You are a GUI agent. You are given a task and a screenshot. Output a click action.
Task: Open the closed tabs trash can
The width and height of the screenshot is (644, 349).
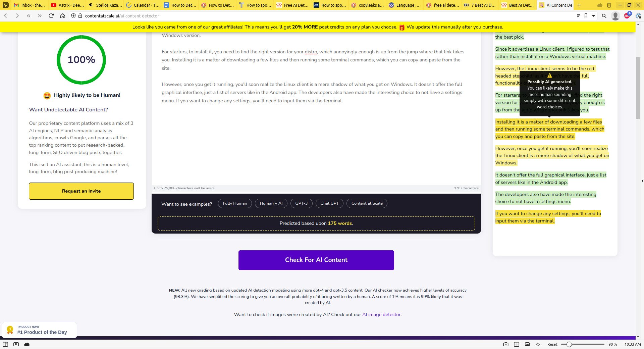[609, 5]
